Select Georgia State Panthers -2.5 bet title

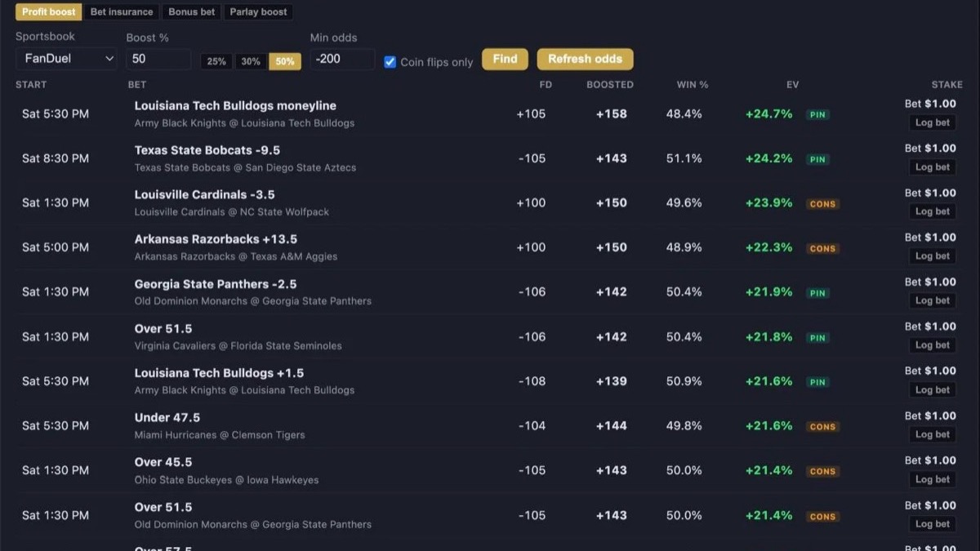[216, 284]
